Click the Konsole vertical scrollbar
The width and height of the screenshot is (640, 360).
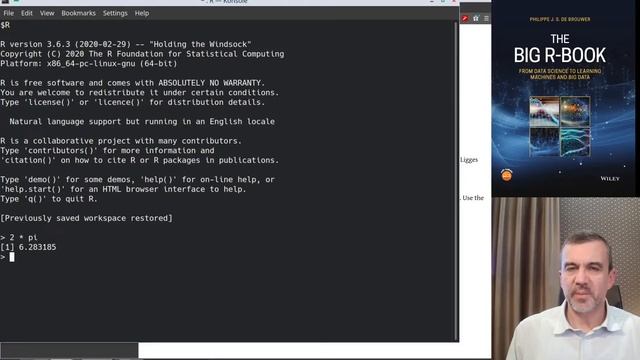(456, 181)
